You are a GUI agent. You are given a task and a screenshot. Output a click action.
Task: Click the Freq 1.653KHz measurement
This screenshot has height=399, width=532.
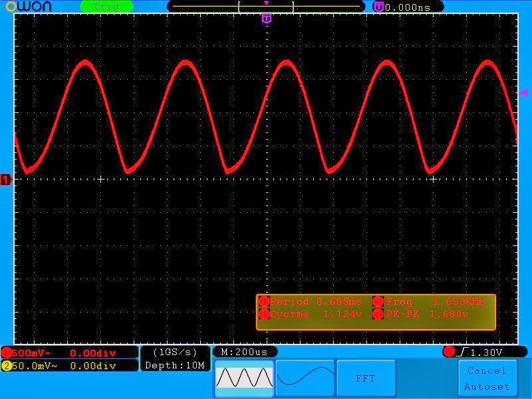434,302
